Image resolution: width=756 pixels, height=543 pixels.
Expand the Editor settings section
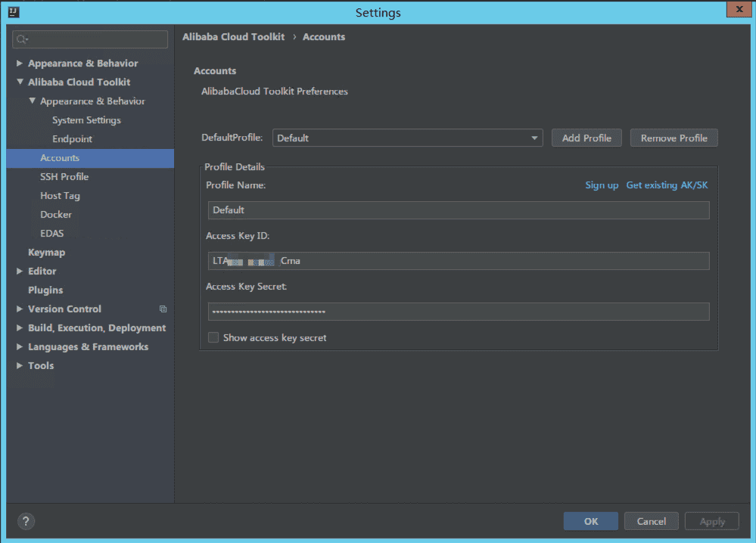[20, 271]
